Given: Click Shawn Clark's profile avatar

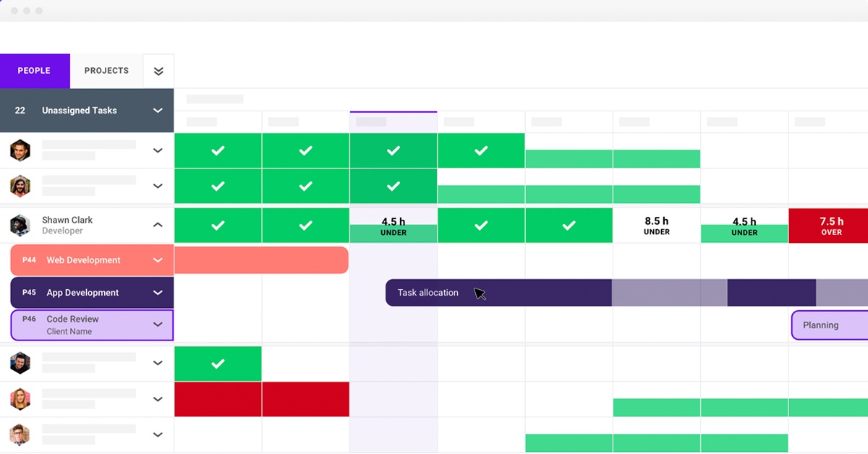Looking at the screenshot, I should [x=20, y=225].
